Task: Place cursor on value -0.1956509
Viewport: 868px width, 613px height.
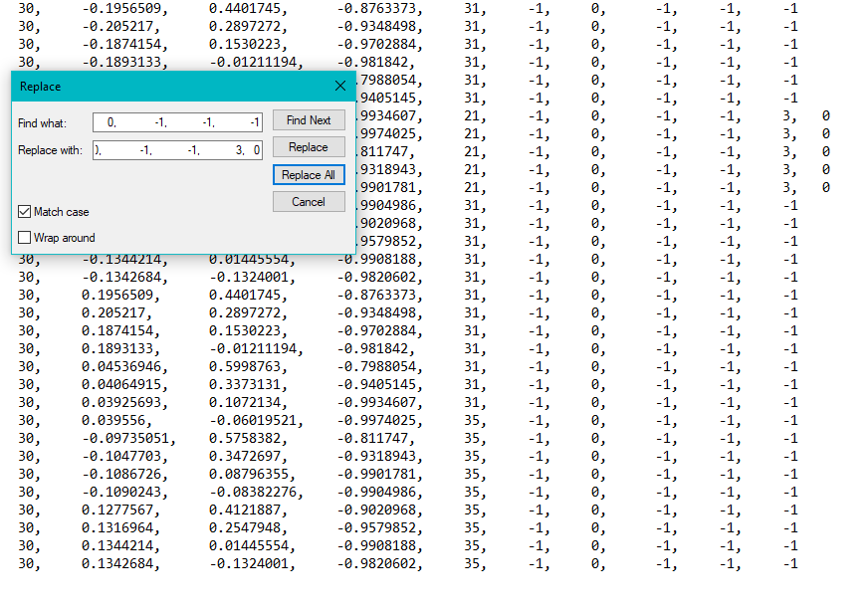Action: pyautogui.click(x=124, y=9)
